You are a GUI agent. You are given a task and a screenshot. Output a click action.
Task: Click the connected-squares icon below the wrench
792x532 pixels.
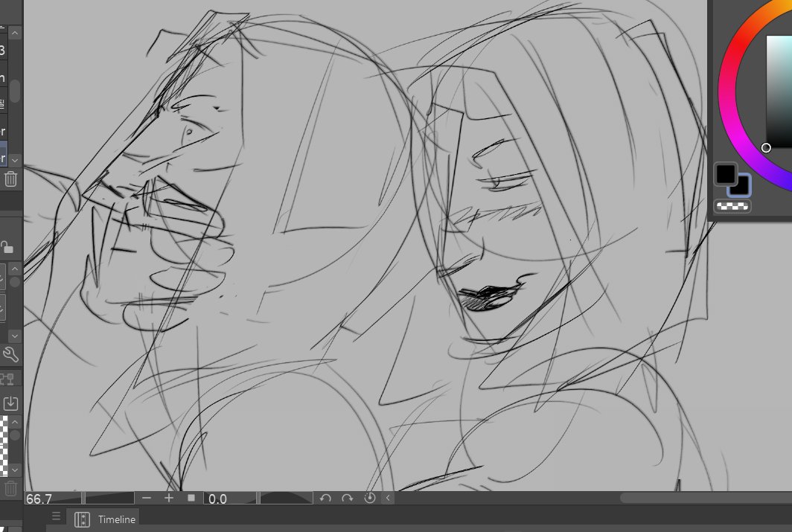tap(7, 379)
